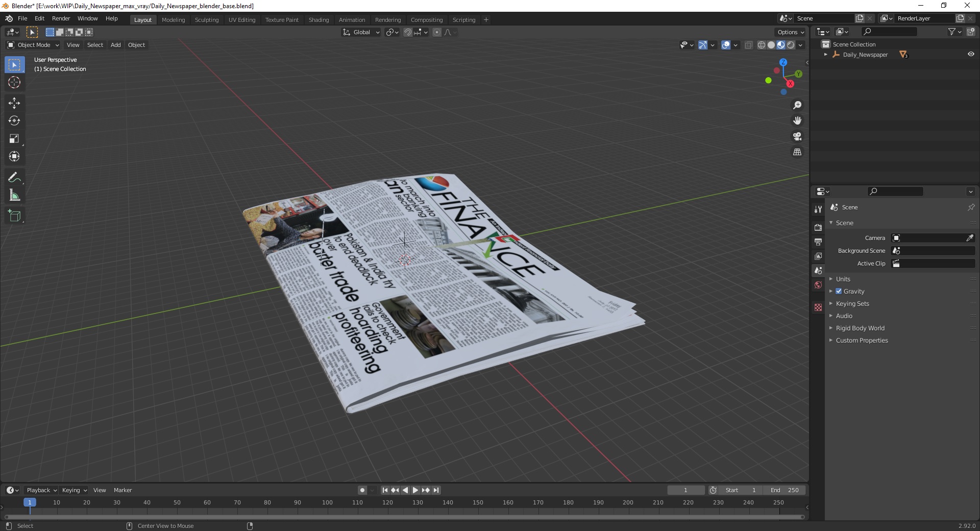This screenshot has height=531, width=980.
Task: Jump to the first frame
Action: (385, 490)
